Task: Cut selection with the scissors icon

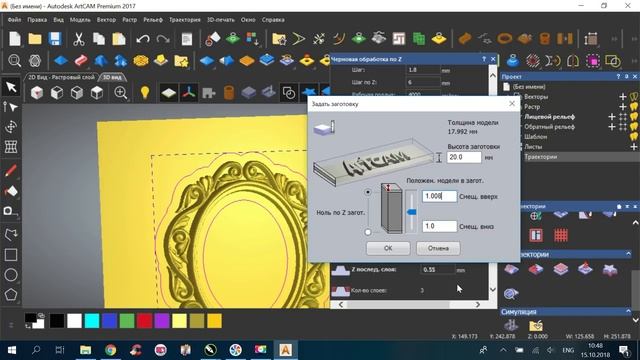Action: coord(78,39)
